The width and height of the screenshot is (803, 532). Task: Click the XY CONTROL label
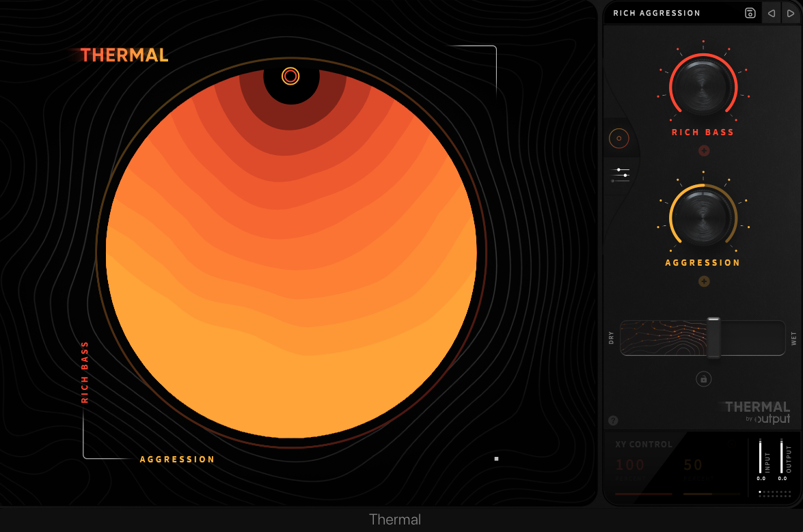[644, 445]
